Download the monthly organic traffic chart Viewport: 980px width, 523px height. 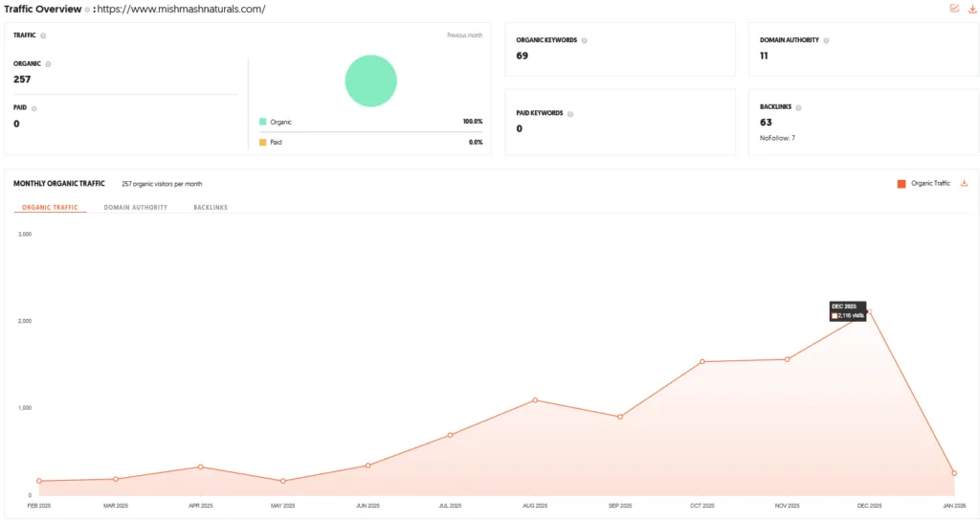(x=964, y=183)
